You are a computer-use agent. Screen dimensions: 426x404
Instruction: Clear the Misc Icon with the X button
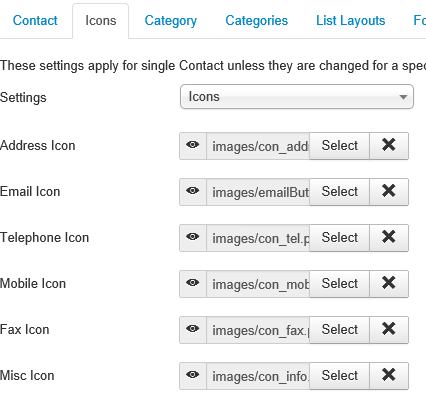389,376
